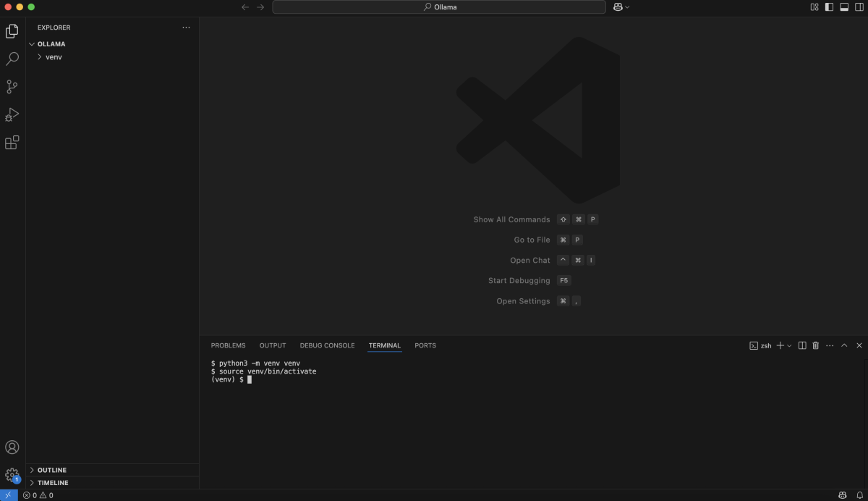Open the Search view in activity bar
Image resolution: width=868 pixels, height=501 pixels.
click(x=12, y=59)
